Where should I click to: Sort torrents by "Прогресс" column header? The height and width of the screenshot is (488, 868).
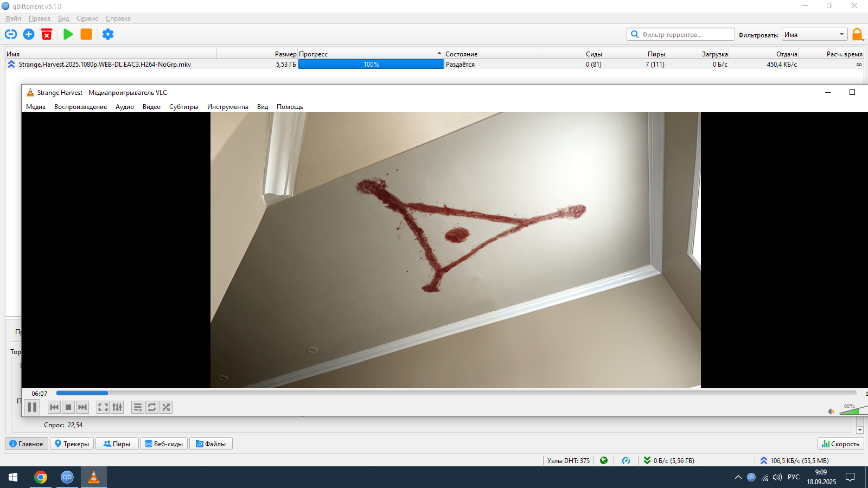click(x=371, y=54)
